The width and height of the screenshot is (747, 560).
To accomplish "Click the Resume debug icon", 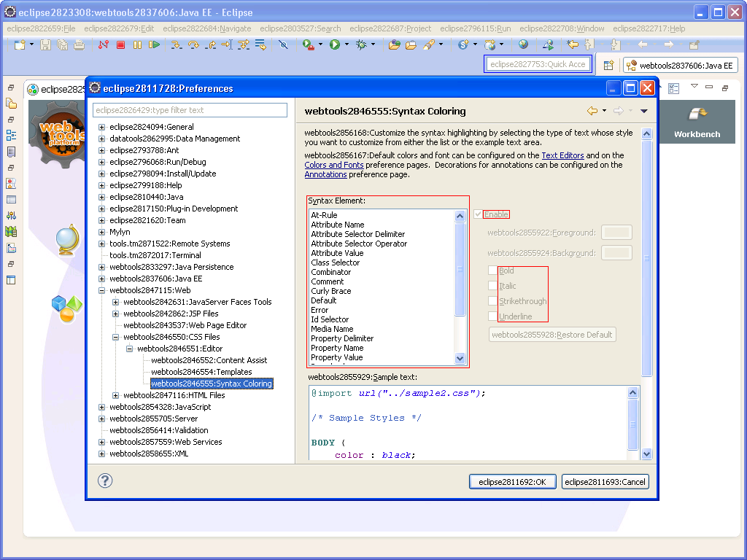I will coord(154,44).
